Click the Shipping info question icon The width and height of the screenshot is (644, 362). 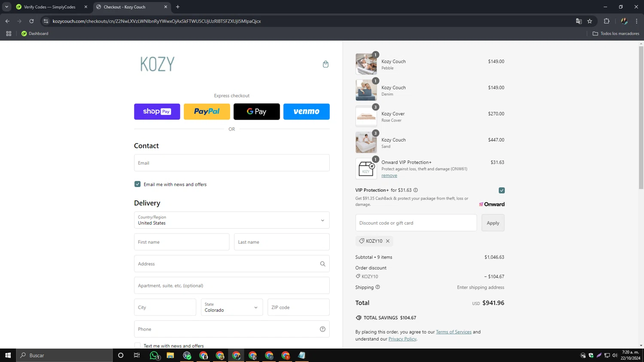click(378, 287)
